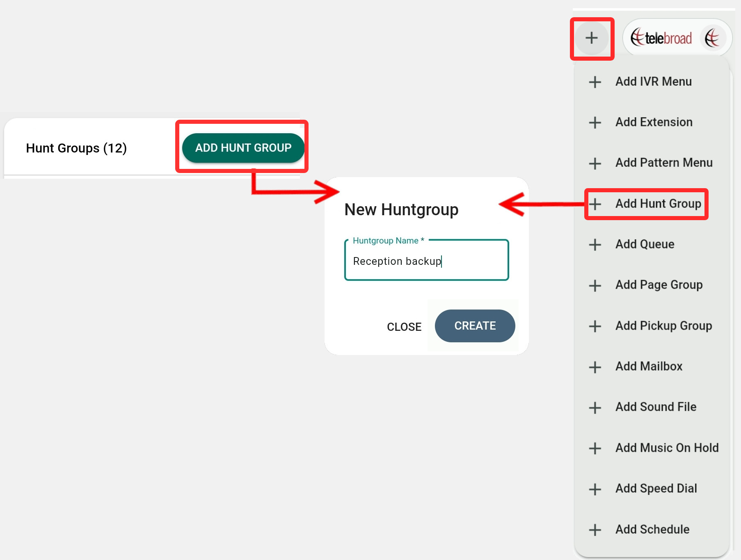Click plus icon beside Add Pattern Menu
This screenshot has width=741, height=560.
pyautogui.click(x=595, y=164)
